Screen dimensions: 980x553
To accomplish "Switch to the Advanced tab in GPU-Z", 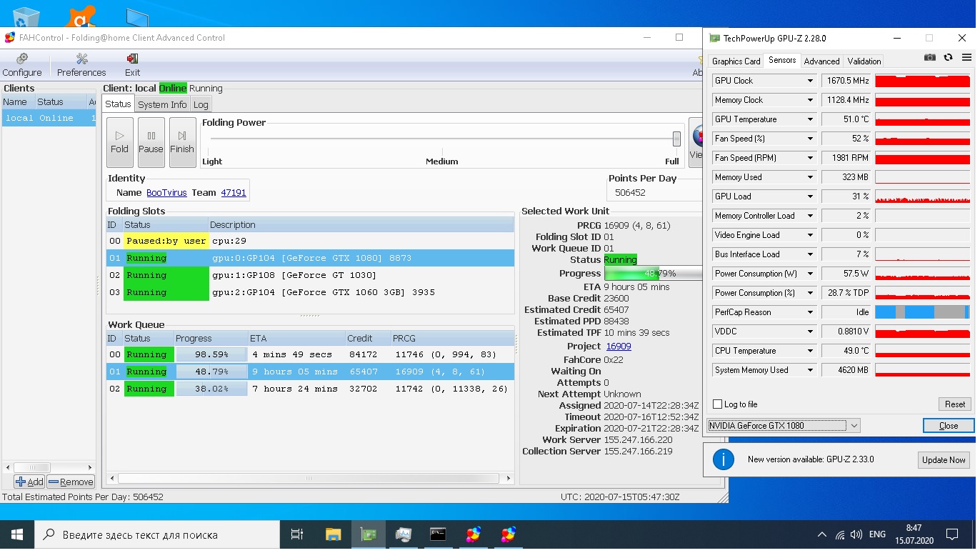I will (x=821, y=61).
